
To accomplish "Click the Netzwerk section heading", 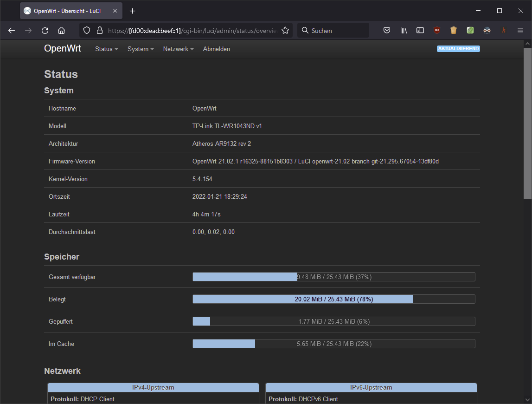I will click(x=63, y=371).
